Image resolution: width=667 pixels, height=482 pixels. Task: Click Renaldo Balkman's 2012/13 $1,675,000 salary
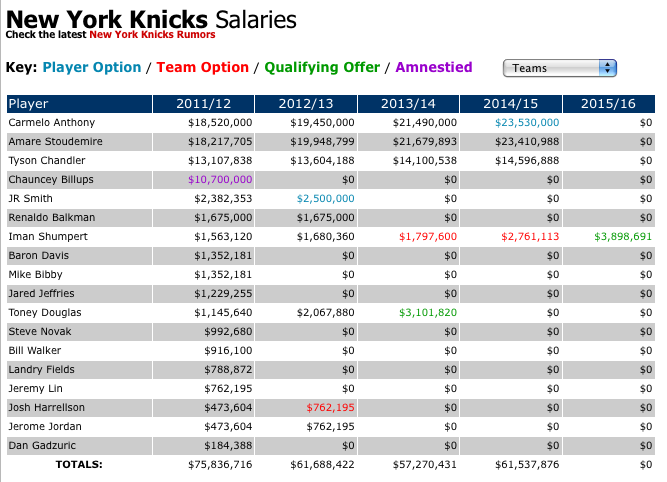point(325,217)
